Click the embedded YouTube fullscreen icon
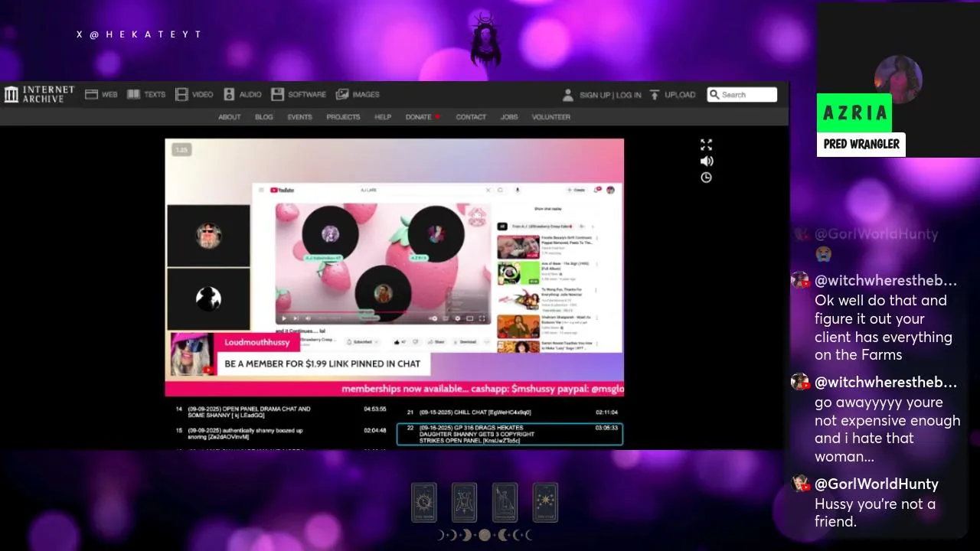 [x=482, y=318]
